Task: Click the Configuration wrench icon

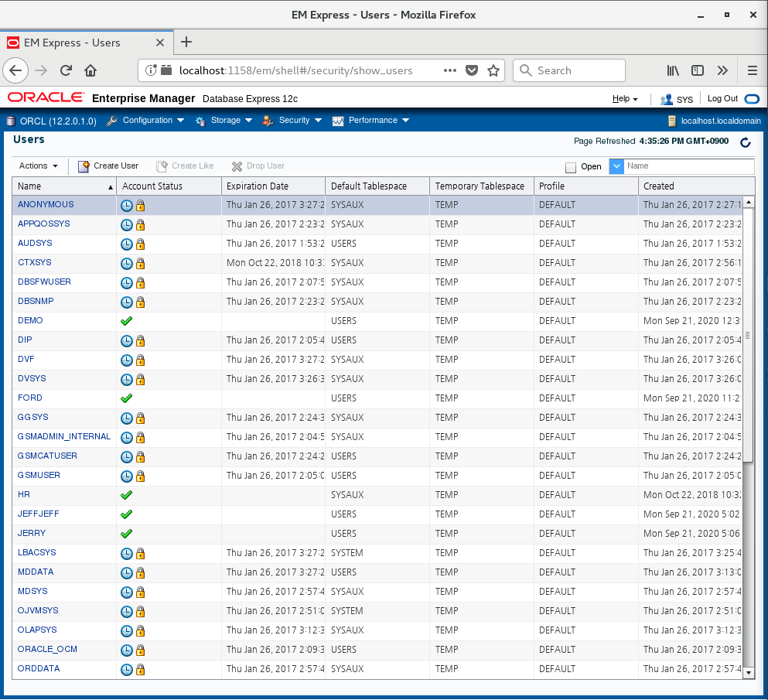Action: (x=112, y=121)
